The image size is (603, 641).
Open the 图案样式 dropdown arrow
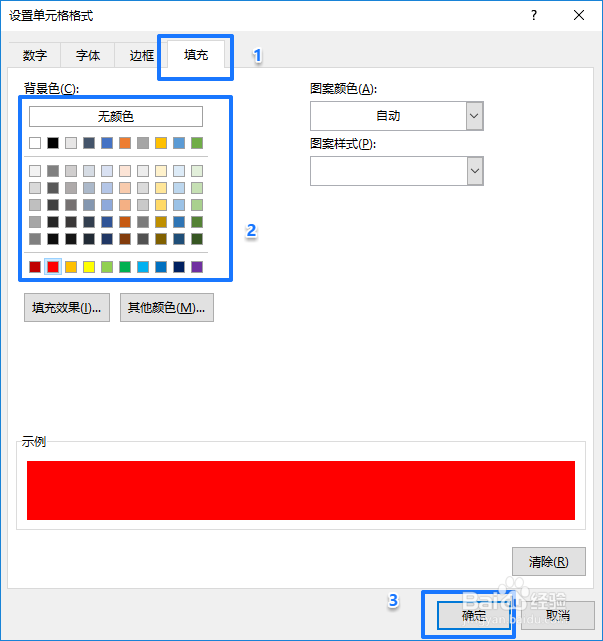click(475, 171)
